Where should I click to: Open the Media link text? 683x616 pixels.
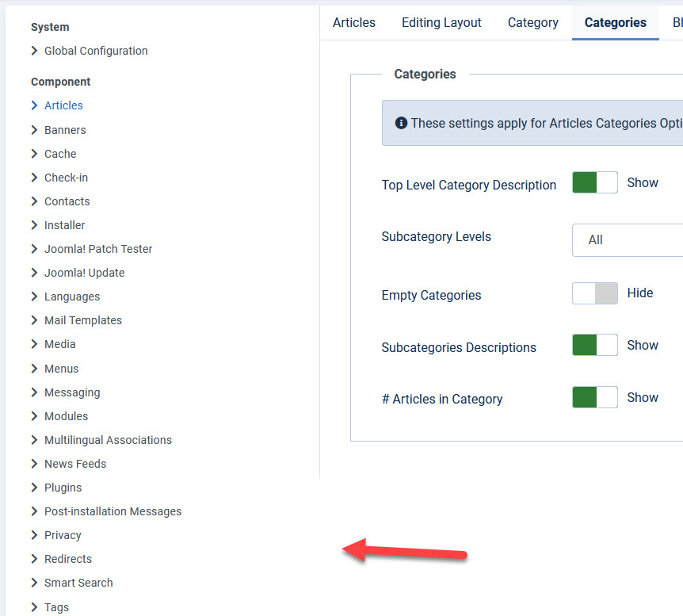coord(60,344)
